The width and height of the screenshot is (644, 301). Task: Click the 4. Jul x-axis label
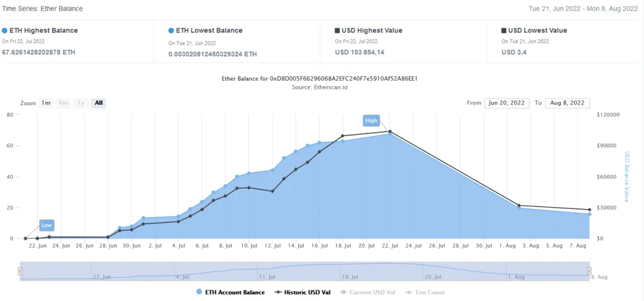coord(179,246)
